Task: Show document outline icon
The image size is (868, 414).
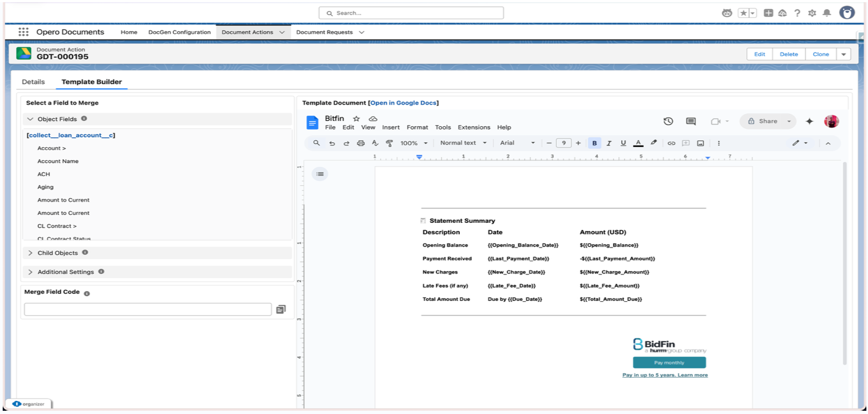Action: (320, 174)
